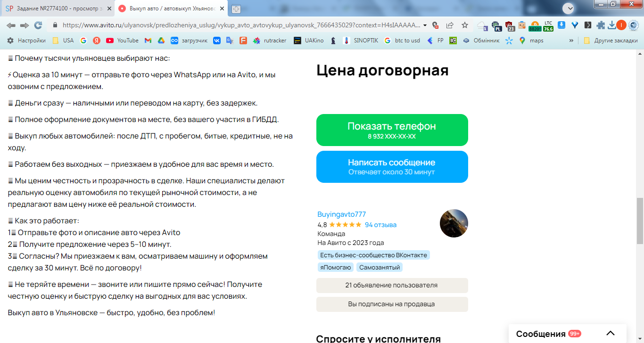Bookmark this page with the star icon

[465, 25]
